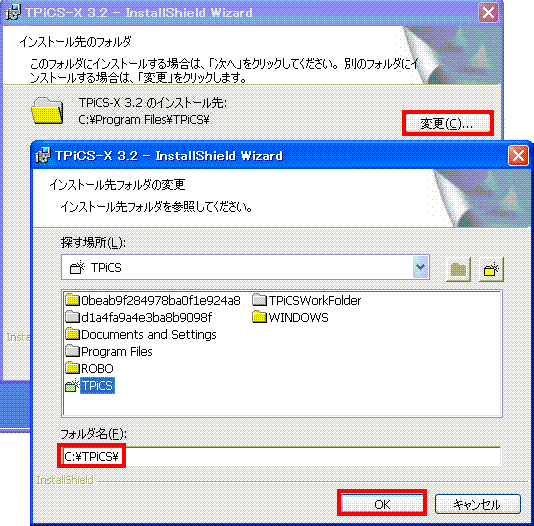
Task: Select the 0beab9f284978ba0f1e924a8 folder
Action: point(153,301)
